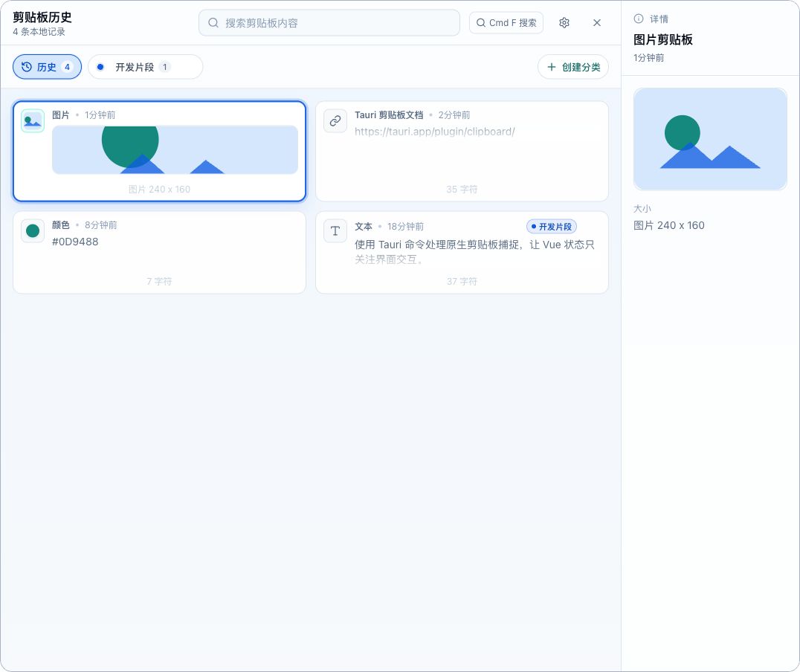Click the 2分钟前 timestamp

coord(454,114)
